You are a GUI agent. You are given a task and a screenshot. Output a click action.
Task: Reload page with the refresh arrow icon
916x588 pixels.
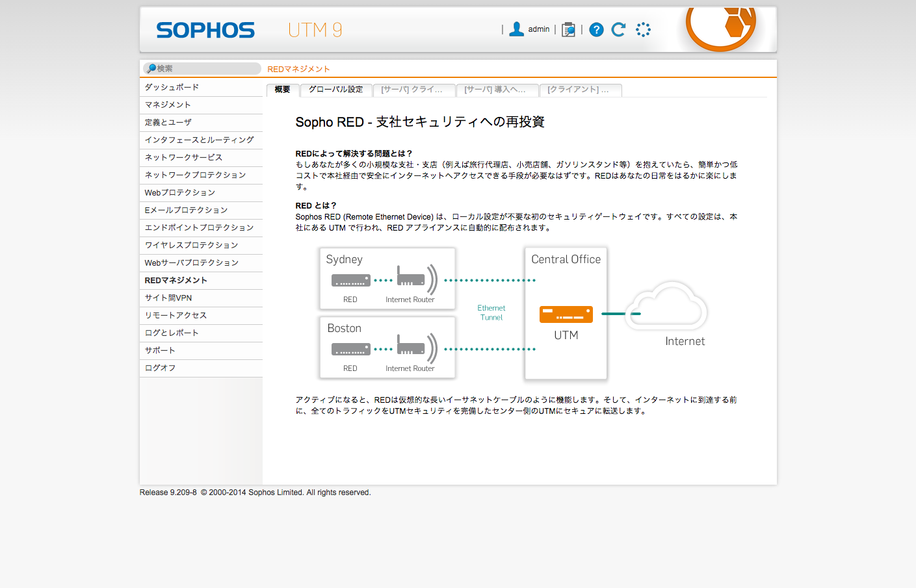618,29
